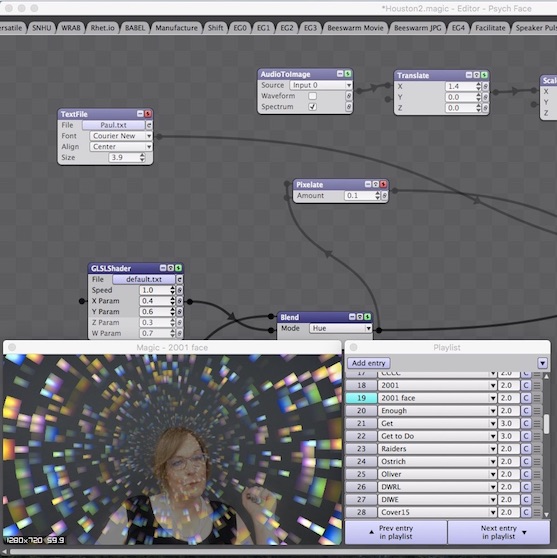This screenshot has width=557, height=558.
Task: Click the Playlist vertical scrollbar thumb
Action: [546, 424]
